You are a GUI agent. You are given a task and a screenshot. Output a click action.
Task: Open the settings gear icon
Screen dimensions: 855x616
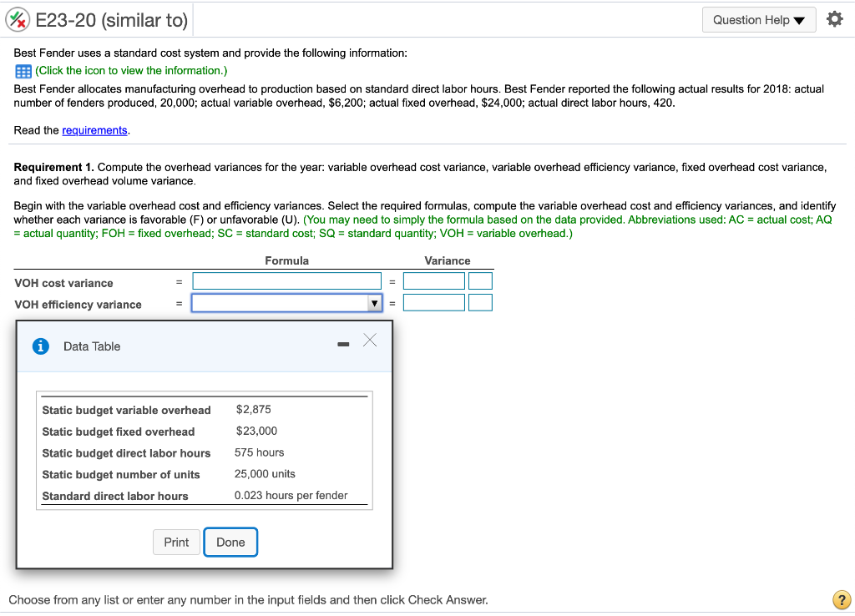pos(834,20)
